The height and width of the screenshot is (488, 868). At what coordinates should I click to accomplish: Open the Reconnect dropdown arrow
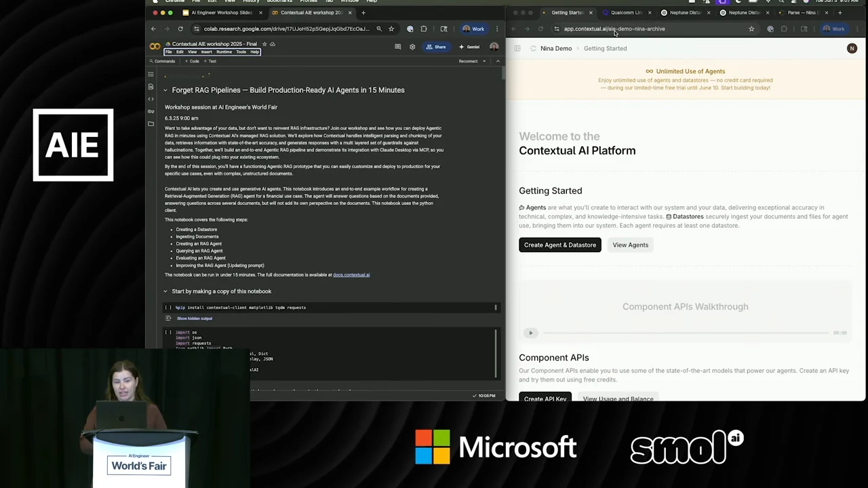(x=484, y=61)
